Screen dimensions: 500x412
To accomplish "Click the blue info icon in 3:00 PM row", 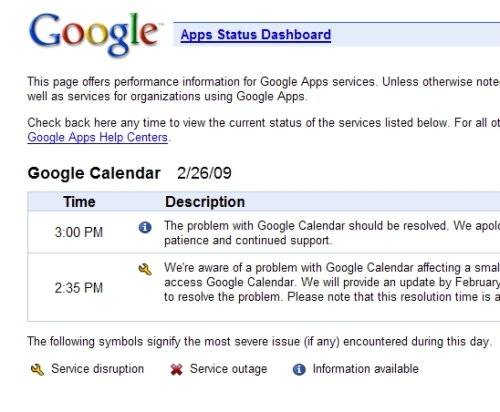I will 145,227.
